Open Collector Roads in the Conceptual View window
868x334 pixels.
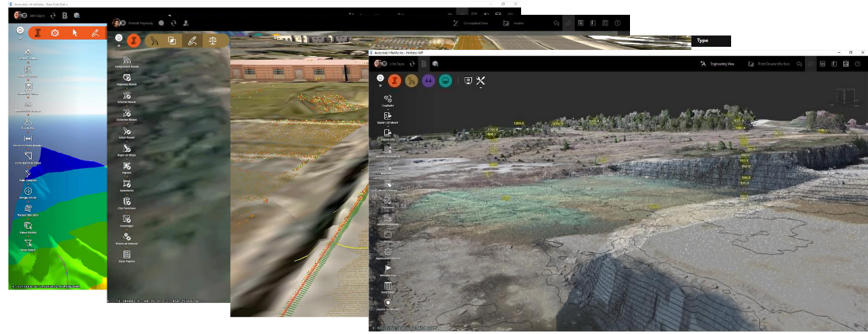coord(126,115)
